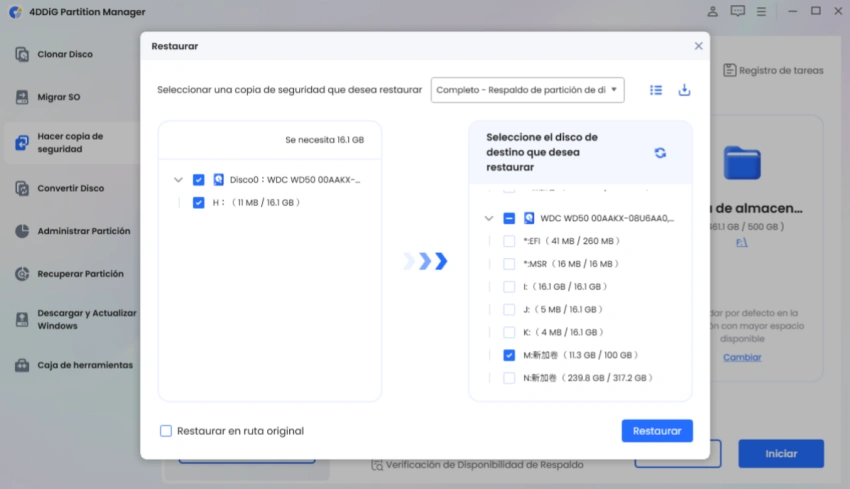
Task: Open the hamburger menu in title bar
Action: point(761,11)
